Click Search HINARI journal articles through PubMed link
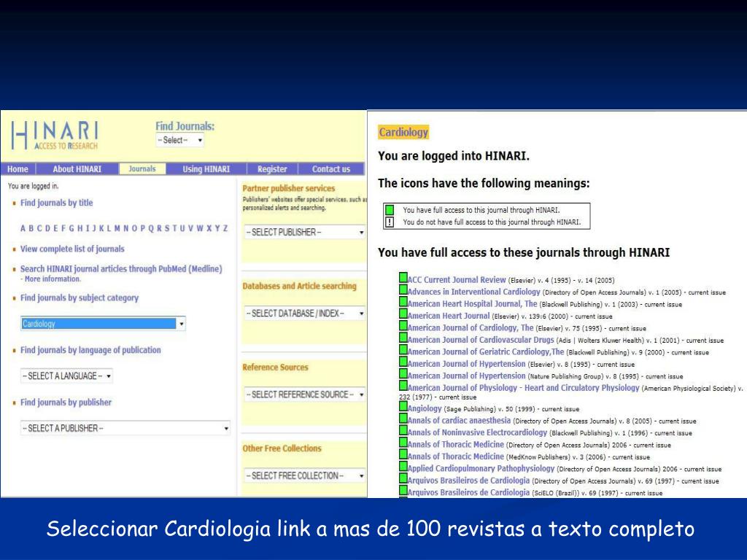This screenshot has width=747, height=560. click(x=121, y=268)
